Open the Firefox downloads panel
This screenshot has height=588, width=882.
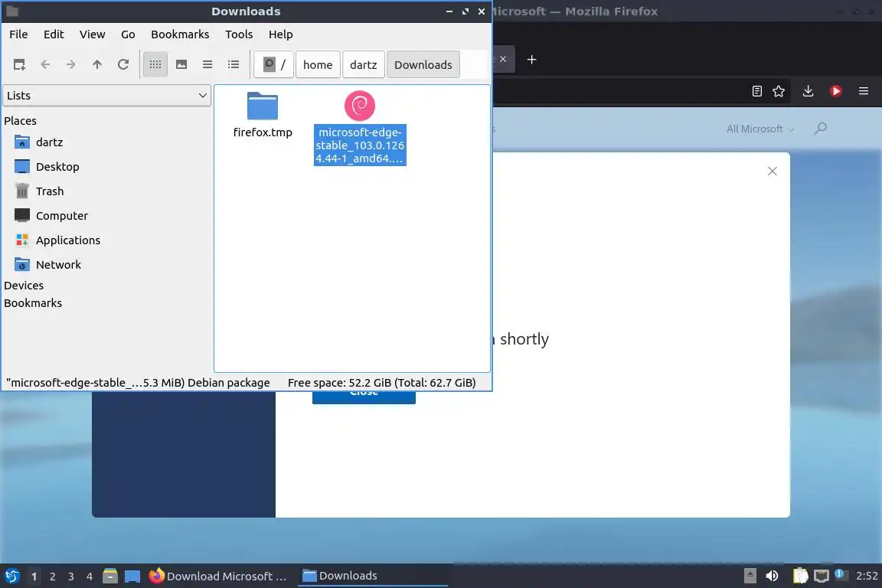point(808,91)
